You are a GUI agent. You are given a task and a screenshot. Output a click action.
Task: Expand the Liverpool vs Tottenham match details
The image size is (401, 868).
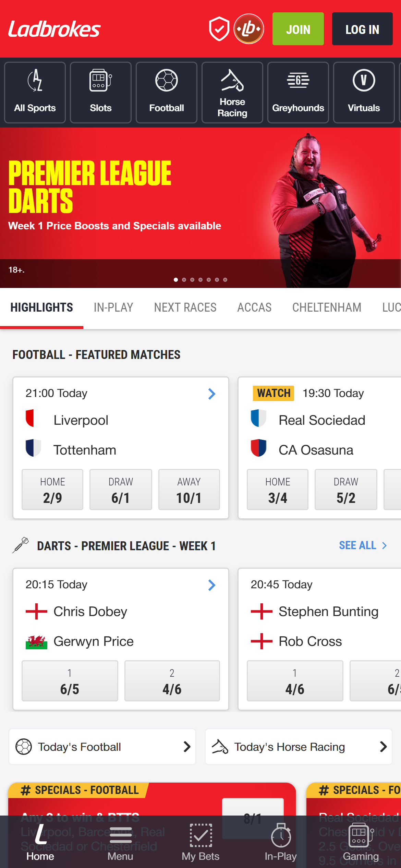point(212,394)
